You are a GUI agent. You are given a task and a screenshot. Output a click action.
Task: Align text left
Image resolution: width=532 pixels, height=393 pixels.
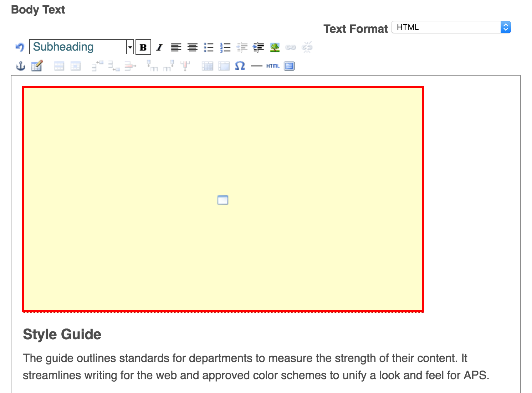pyautogui.click(x=176, y=47)
